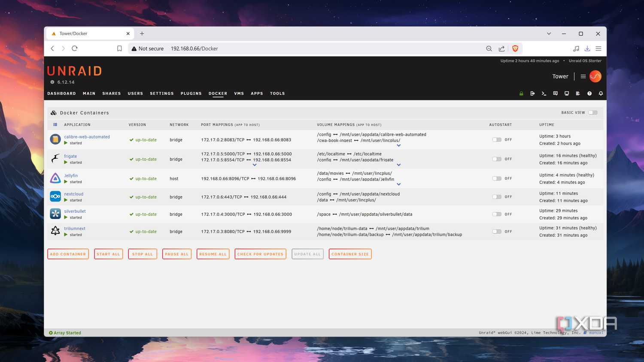Expand port mappings for frigate
644x362 pixels.
pos(255,165)
